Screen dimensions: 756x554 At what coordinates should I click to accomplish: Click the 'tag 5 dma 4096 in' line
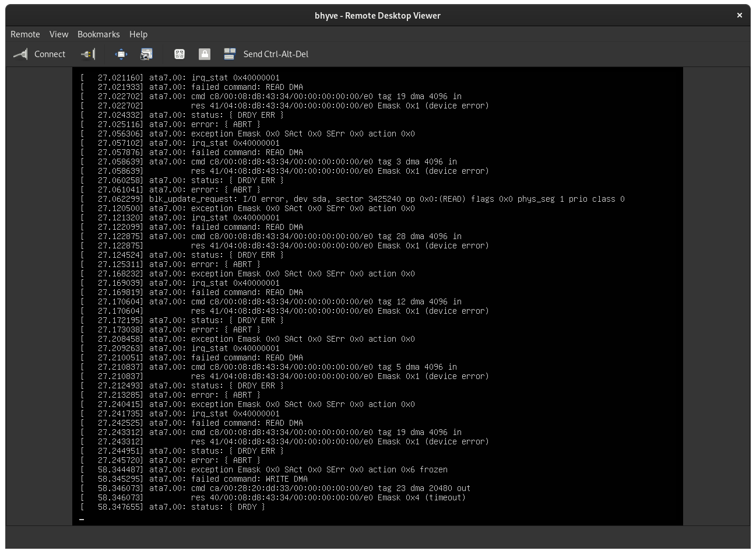pos(269,367)
